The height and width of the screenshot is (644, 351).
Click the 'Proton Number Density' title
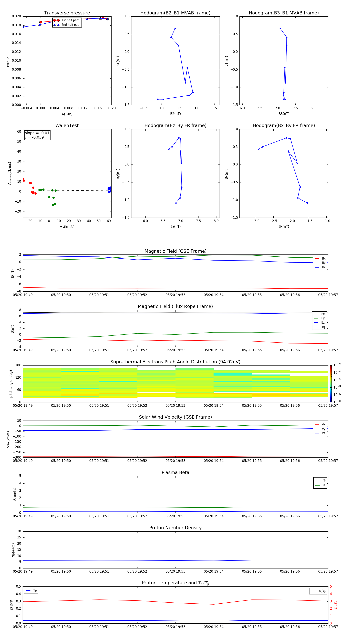pyautogui.click(x=175, y=528)
